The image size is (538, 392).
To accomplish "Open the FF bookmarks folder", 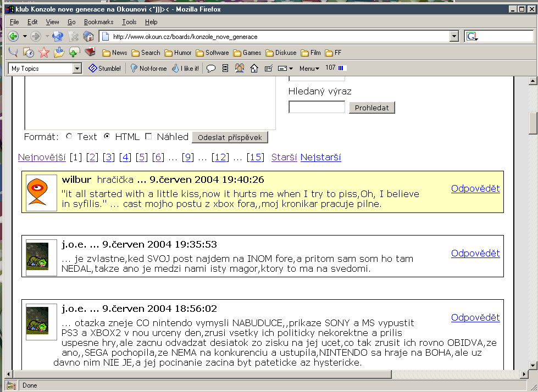I will point(333,52).
